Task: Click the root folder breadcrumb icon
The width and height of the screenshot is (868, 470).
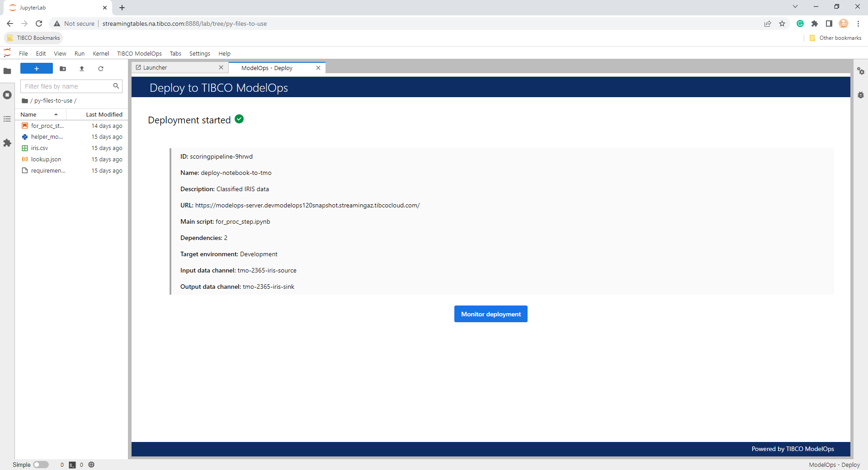Action: pyautogui.click(x=25, y=101)
